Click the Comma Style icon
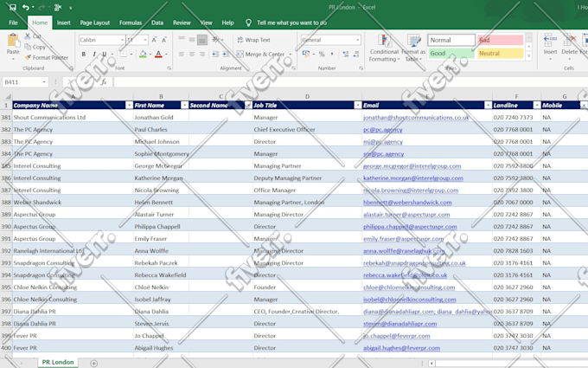The width and height of the screenshot is (588, 368). pos(332,54)
